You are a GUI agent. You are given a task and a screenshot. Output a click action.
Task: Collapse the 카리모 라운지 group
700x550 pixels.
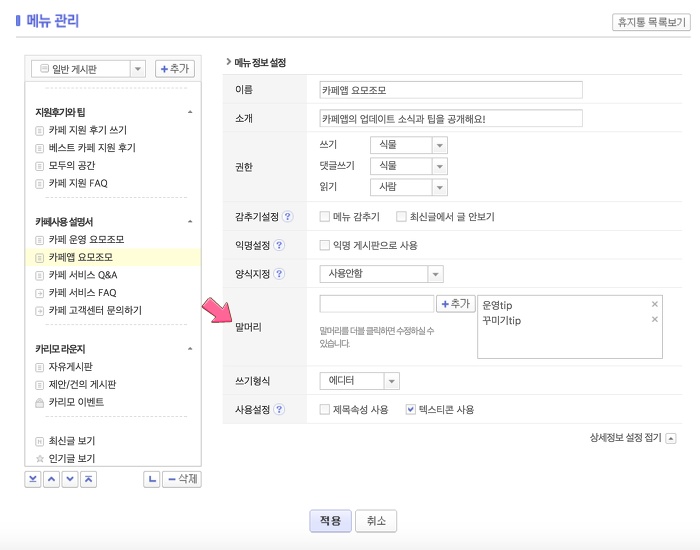click(190, 349)
